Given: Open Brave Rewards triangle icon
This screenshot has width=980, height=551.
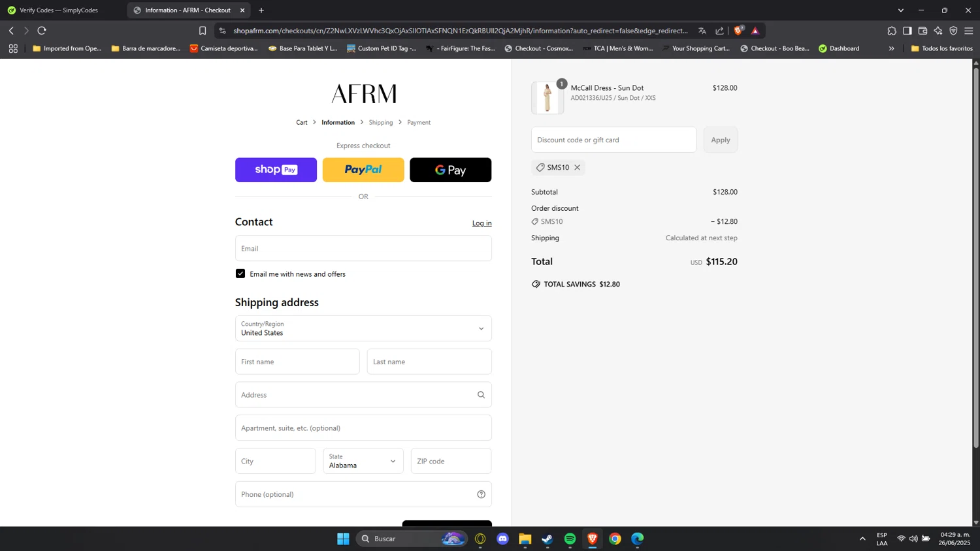Looking at the screenshot, I should [x=755, y=31].
